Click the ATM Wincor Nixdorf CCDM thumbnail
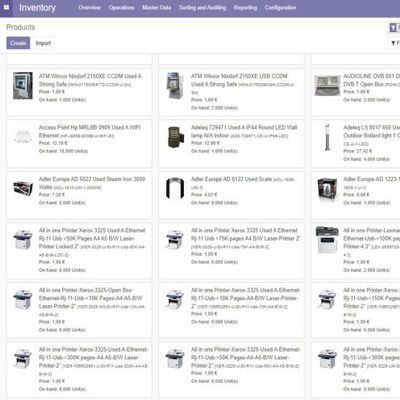The image size is (400, 400). pos(23,86)
